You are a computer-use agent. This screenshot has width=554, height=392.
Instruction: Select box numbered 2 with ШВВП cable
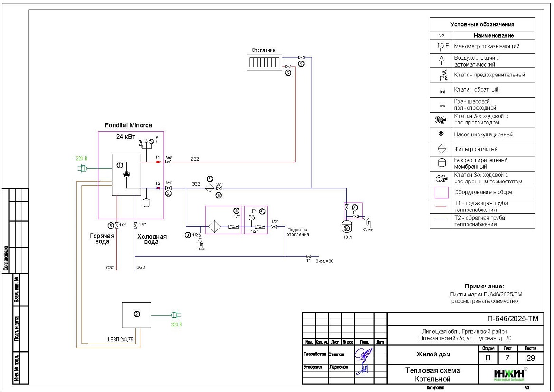point(136,315)
